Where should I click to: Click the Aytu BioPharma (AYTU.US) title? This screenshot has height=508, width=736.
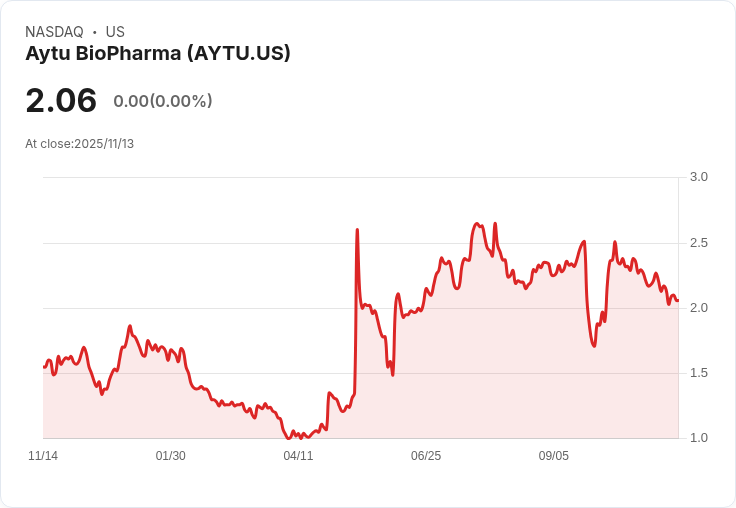coord(158,53)
